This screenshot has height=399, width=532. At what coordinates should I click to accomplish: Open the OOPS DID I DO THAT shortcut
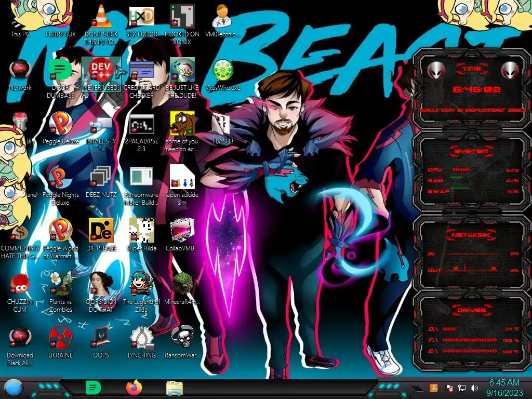click(101, 292)
